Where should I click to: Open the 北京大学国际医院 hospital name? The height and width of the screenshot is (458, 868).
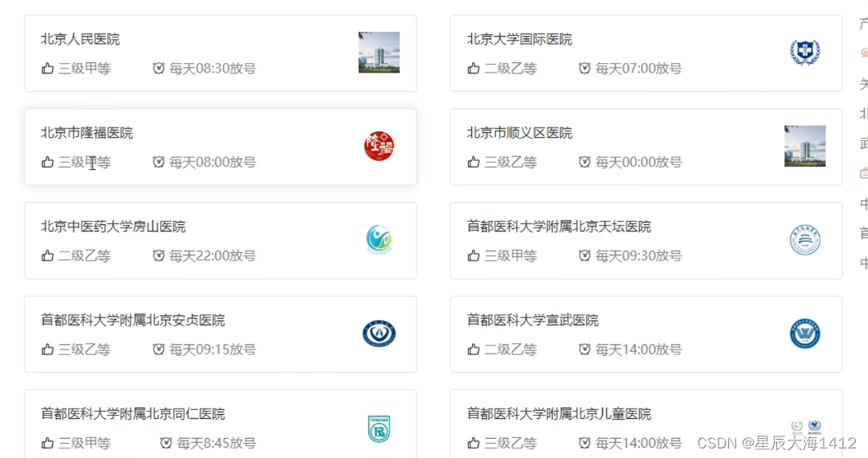click(520, 39)
